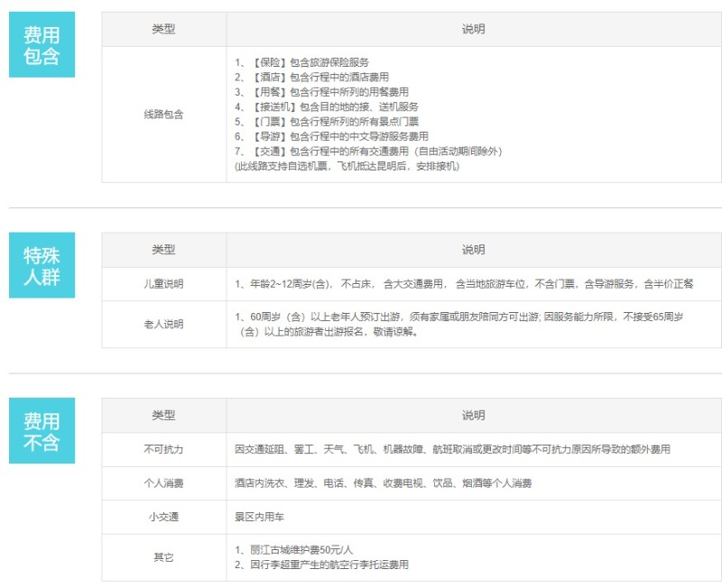Select the 【交通】 transportation fee line
Image resolution: width=722 pixels, height=588 pixels.
point(367,152)
